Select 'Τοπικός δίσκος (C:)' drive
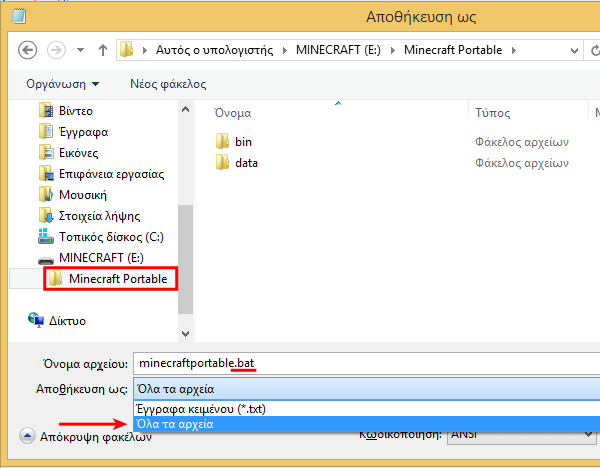This screenshot has height=468, width=600. click(x=111, y=237)
